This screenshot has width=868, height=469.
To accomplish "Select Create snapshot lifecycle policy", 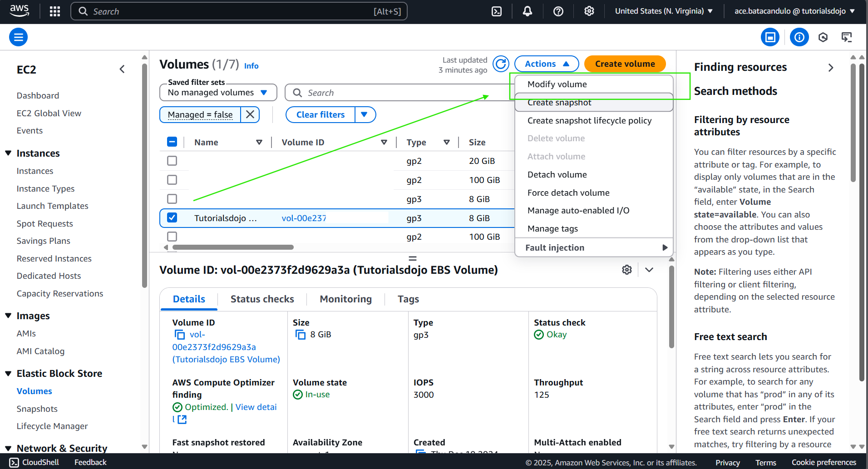I will coord(594,121).
